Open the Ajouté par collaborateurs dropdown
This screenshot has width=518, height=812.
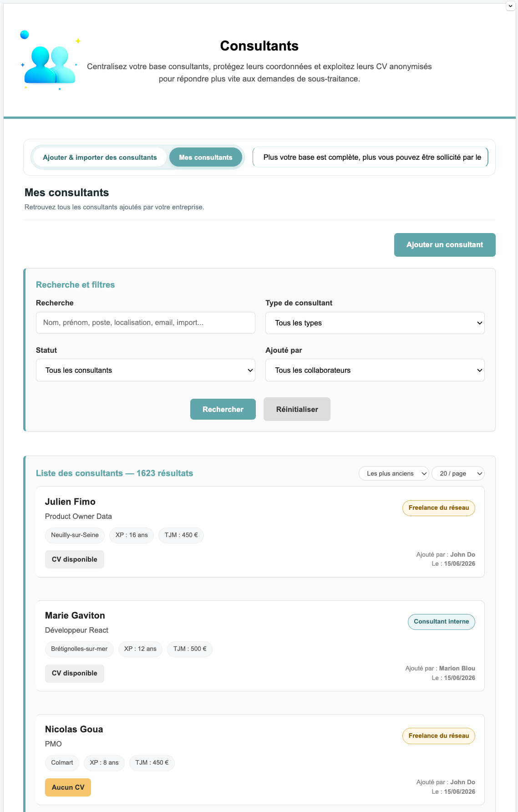(x=375, y=370)
